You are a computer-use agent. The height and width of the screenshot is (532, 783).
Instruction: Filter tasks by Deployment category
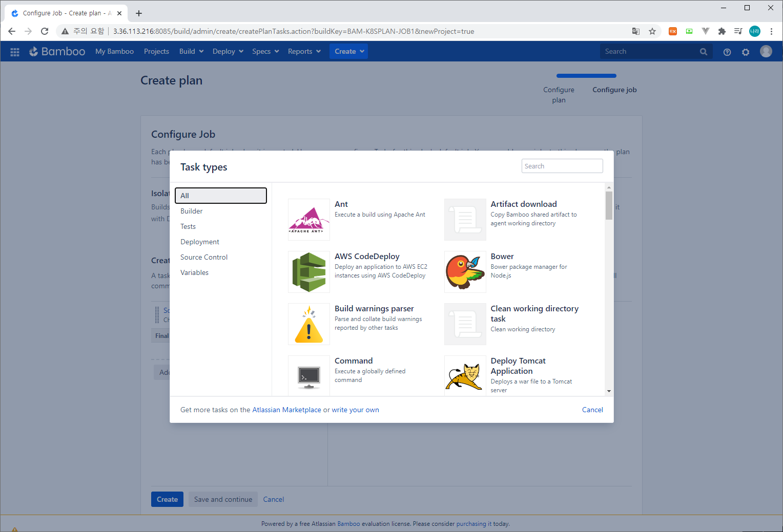(x=221, y=242)
